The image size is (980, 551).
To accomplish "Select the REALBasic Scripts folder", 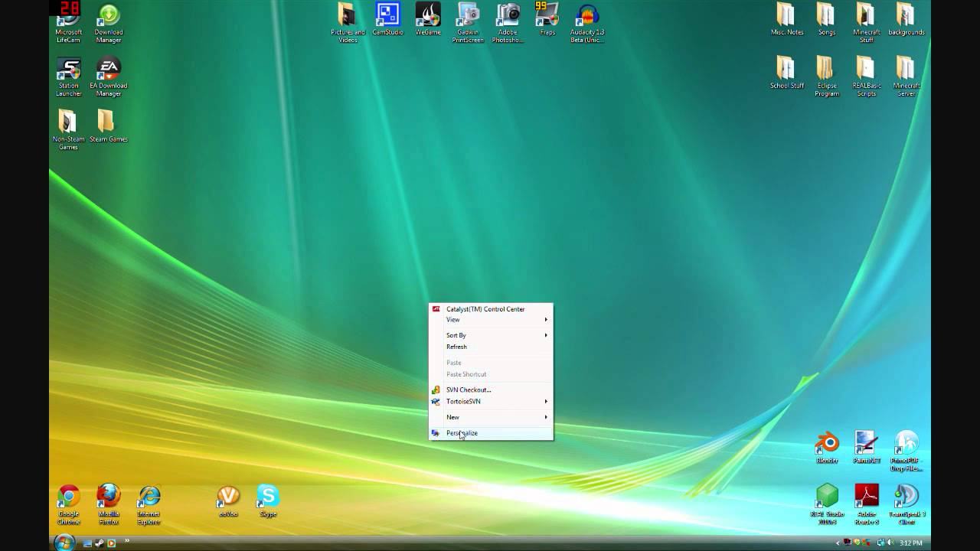I will click(x=867, y=77).
